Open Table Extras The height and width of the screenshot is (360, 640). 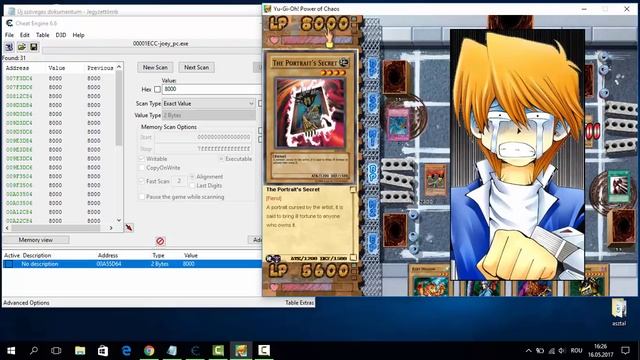click(x=299, y=303)
